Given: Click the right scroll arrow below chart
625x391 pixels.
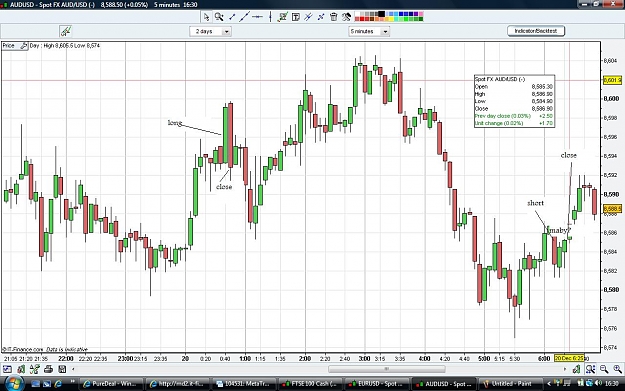Looking at the screenshot, I should (x=564, y=369).
